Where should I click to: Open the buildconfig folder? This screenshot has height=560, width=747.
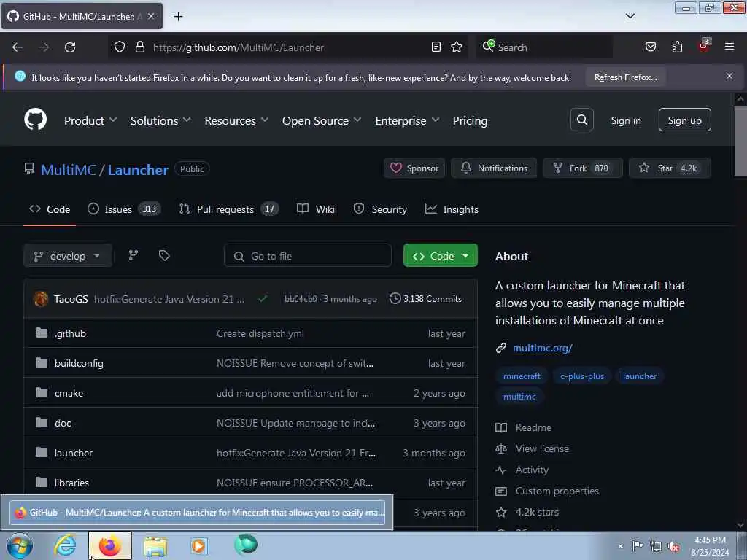(79, 363)
